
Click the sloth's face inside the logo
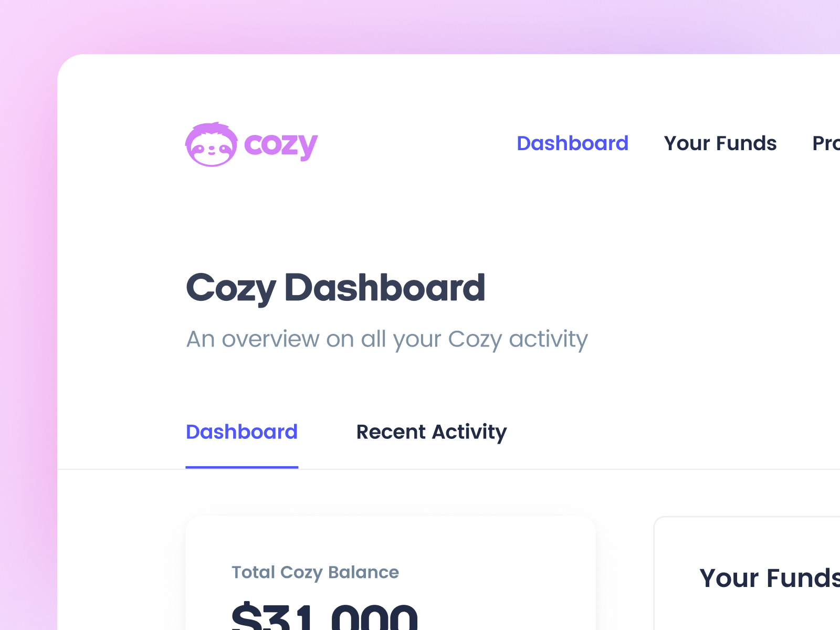point(212,150)
